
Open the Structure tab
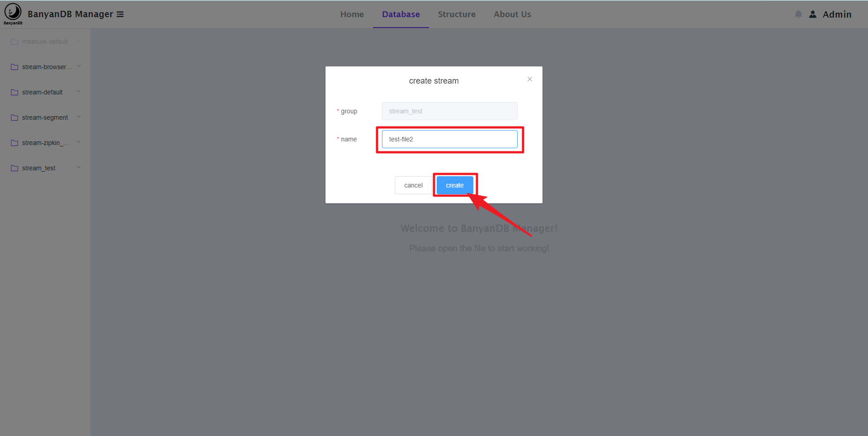(457, 14)
